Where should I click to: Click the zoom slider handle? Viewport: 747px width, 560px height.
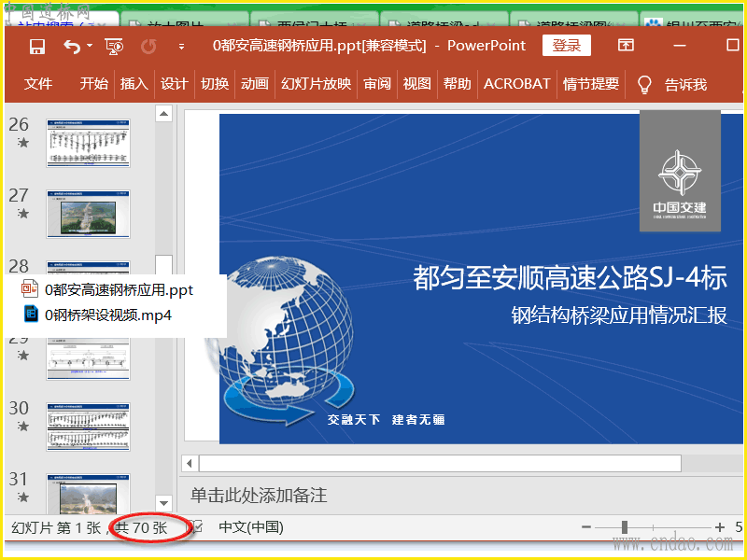coord(624,527)
